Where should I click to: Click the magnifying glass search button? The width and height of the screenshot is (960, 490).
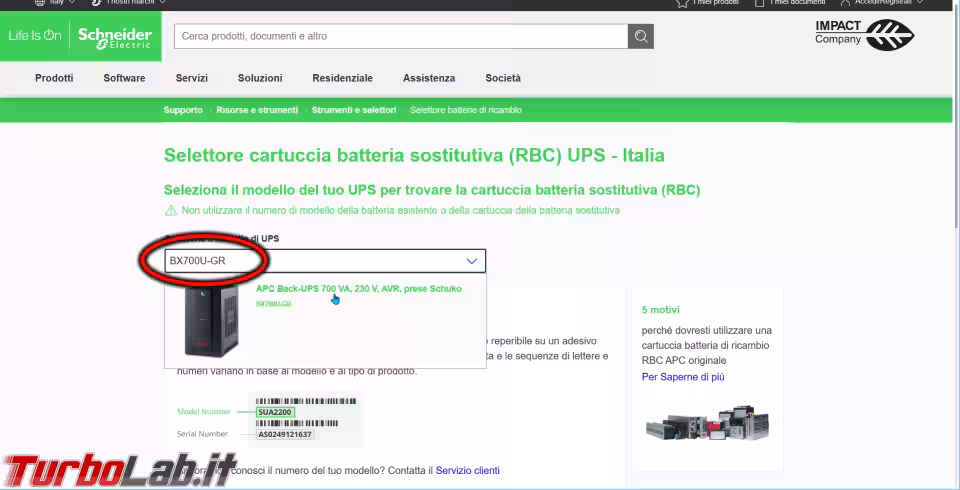point(641,37)
